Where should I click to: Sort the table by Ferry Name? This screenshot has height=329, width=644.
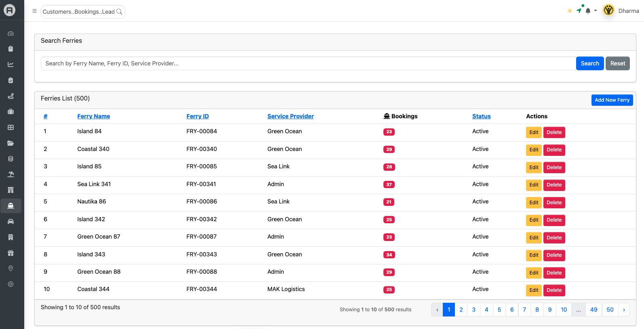[x=94, y=116]
